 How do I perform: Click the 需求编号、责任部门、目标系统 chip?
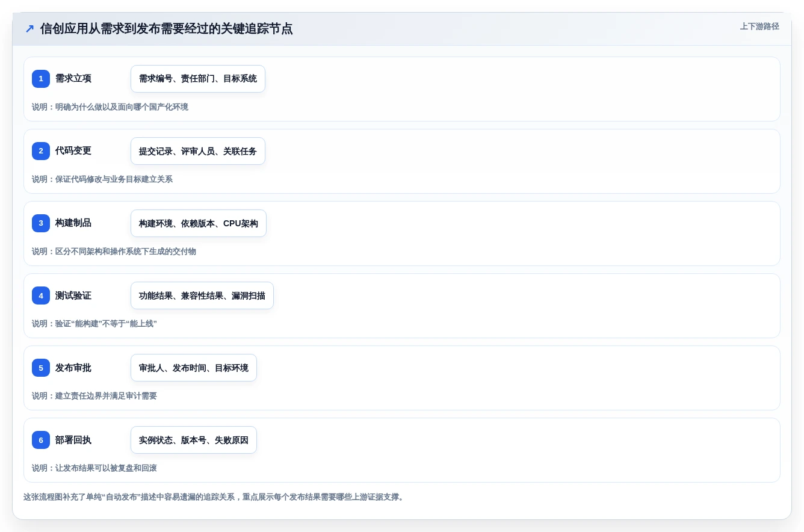(x=198, y=79)
